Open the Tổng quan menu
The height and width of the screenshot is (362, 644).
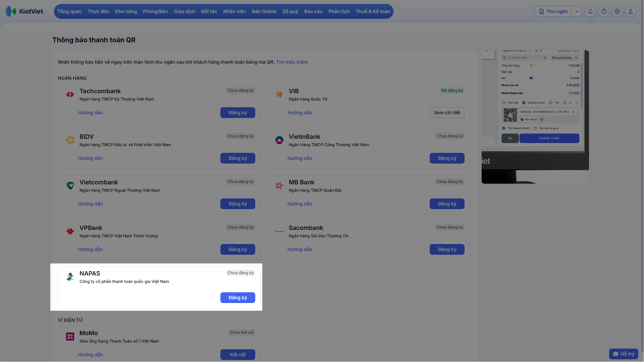click(69, 11)
